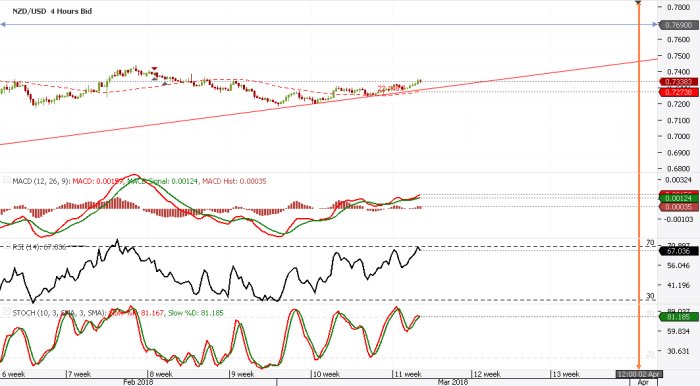700x386 pixels.
Task: Select the 12:00 02 Apr time label
Action: [x=639, y=374]
